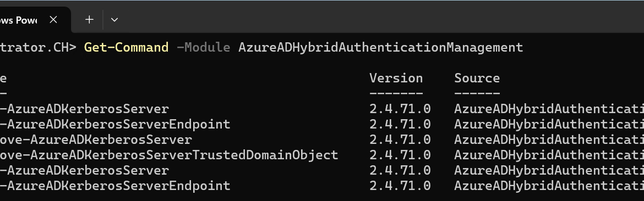
Task: Click version 2.4.71.0 of the TrustedDomainObject row
Action: pos(400,155)
